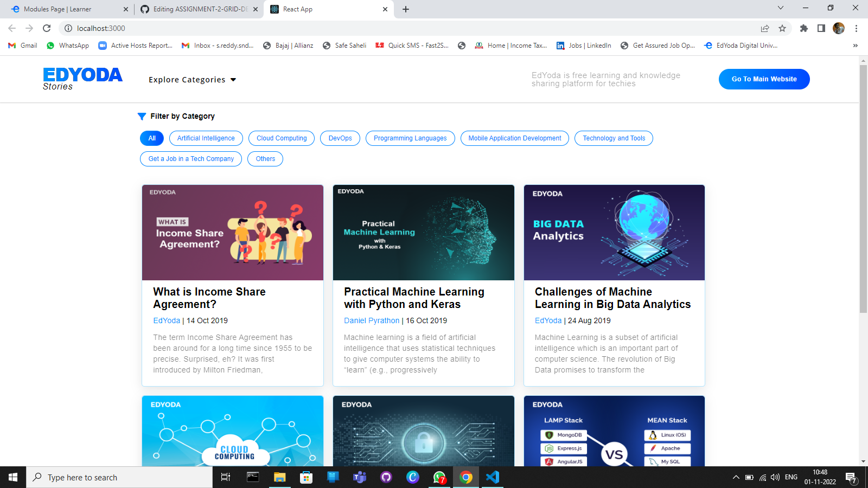Open the Jobs | LinkedIn bookmark
Screen dimensions: 868x488
[x=583, y=46]
